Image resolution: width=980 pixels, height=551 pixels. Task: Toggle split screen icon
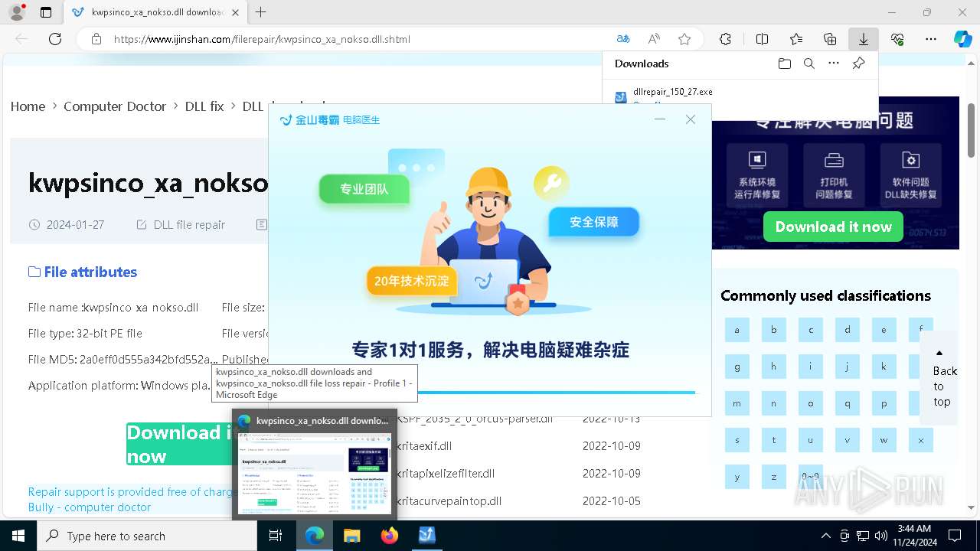pyautogui.click(x=762, y=39)
